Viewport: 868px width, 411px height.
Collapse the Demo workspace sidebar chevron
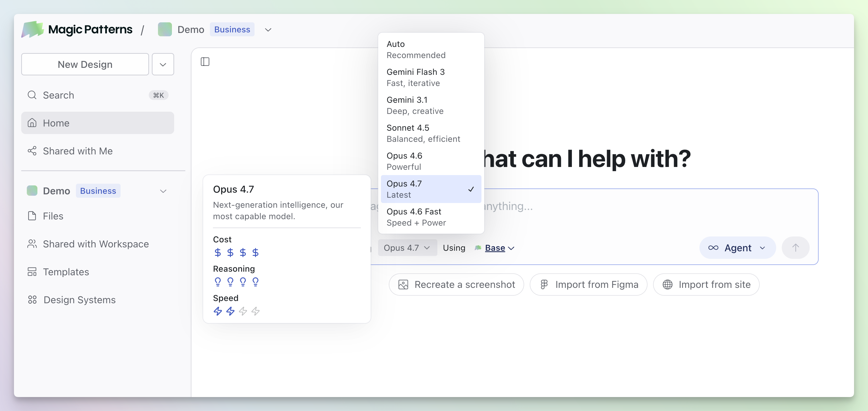[x=164, y=191]
